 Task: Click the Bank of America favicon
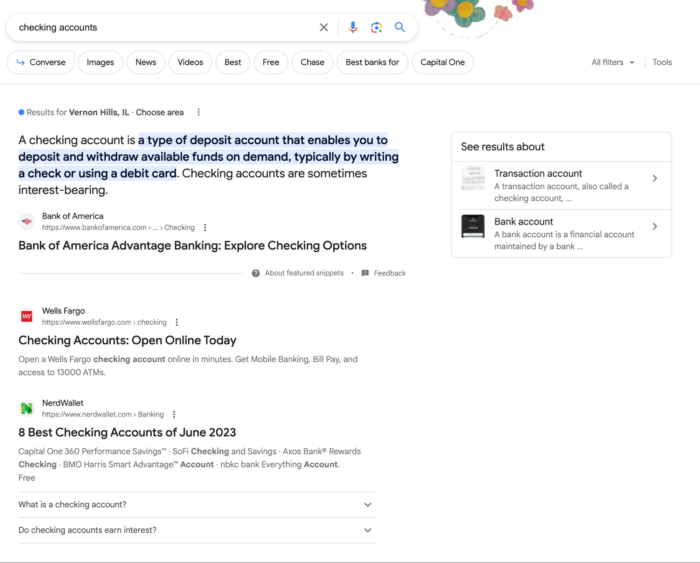click(x=27, y=221)
